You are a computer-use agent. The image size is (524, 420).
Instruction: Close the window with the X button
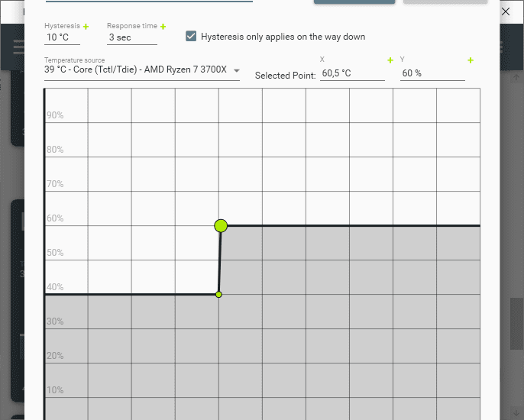tap(506, 11)
